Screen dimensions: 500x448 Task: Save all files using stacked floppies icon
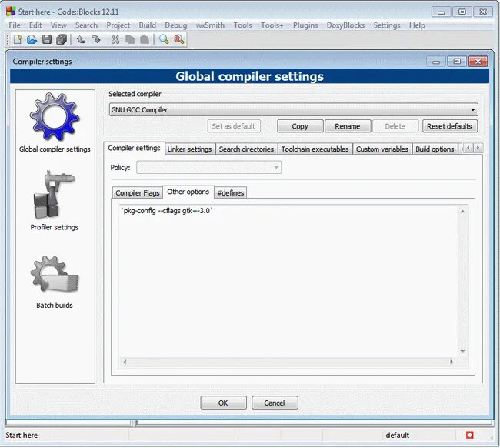(62, 39)
